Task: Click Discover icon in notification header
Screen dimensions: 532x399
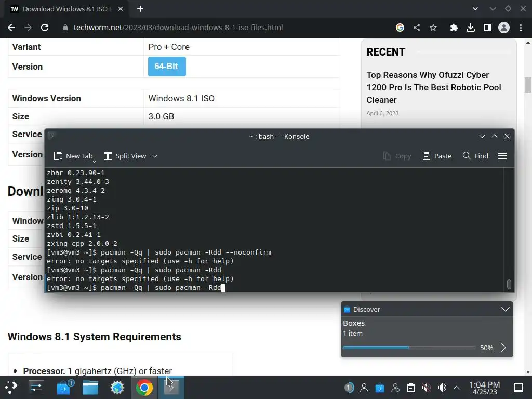Action: 347,309
